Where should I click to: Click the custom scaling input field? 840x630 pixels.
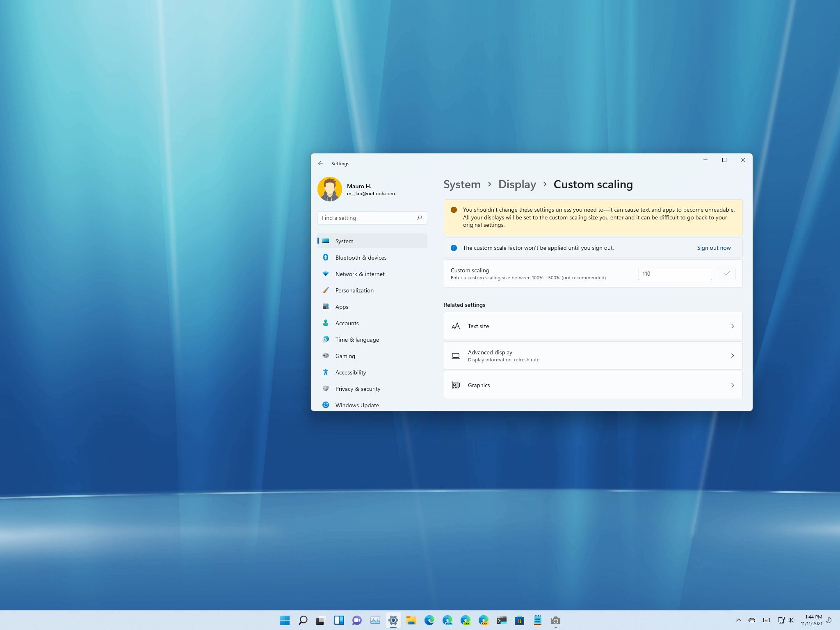point(675,273)
